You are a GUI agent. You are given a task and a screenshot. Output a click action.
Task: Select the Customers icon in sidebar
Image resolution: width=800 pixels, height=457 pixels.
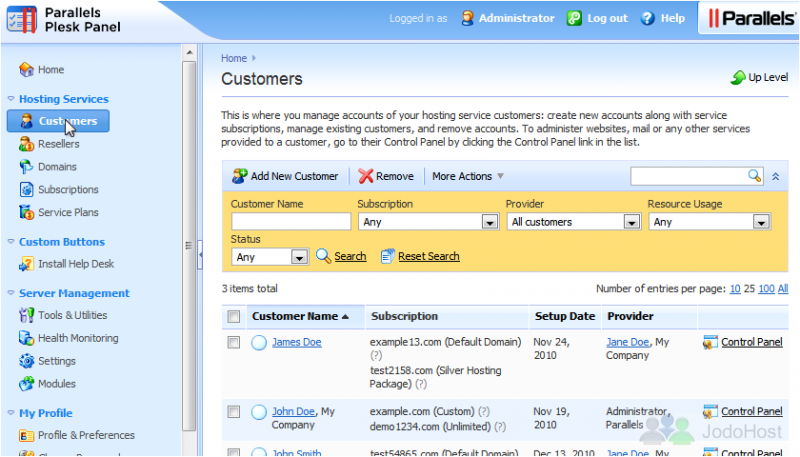tap(27, 121)
